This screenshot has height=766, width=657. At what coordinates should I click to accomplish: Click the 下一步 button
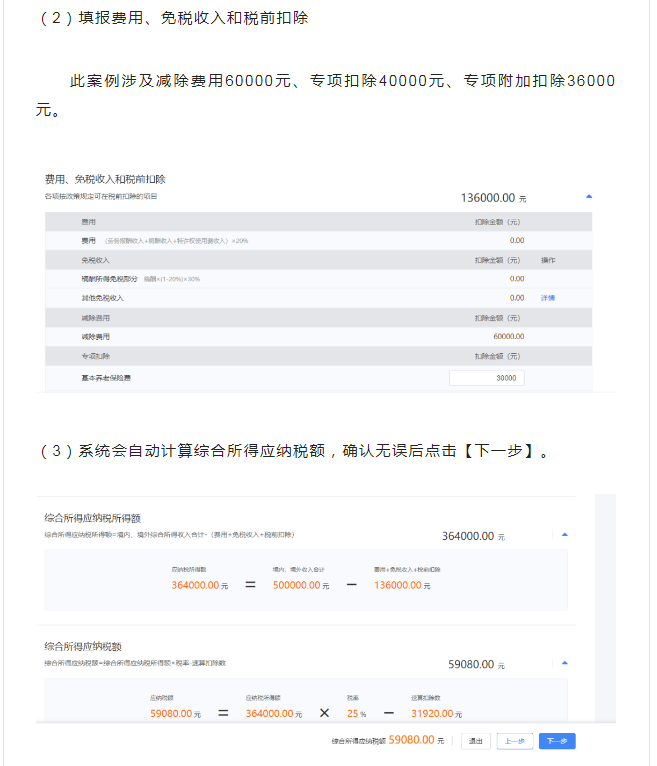[x=557, y=741]
